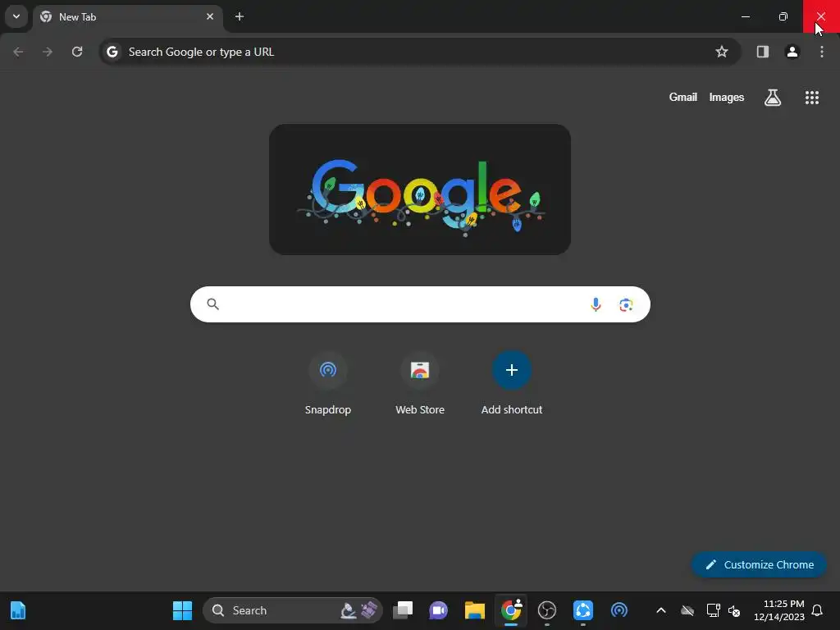The height and width of the screenshot is (630, 840).
Task: Open Windows widgets icon in taskbar corner
Action: 18,610
